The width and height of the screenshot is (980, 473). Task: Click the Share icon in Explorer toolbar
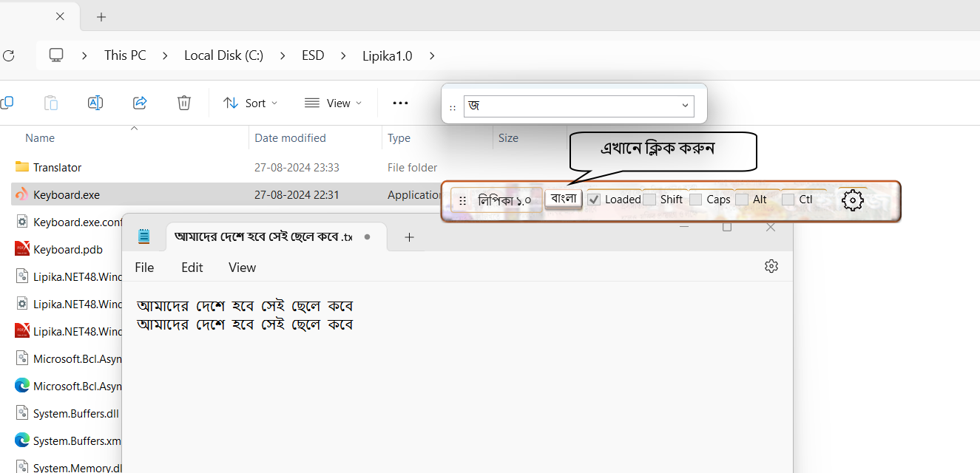pyautogui.click(x=140, y=103)
